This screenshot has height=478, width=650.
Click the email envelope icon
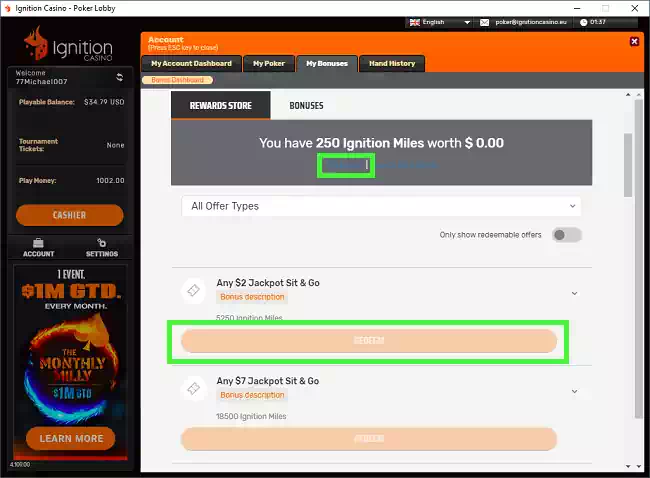click(484, 22)
